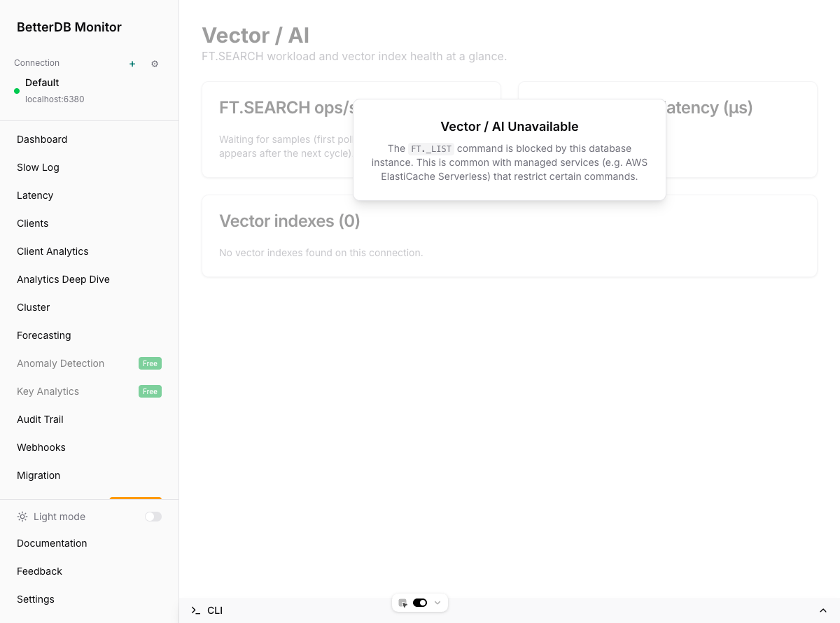Toggle the switch inside the floating CLI pill
Viewport: 840px width, 623px height.
[x=419, y=602]
